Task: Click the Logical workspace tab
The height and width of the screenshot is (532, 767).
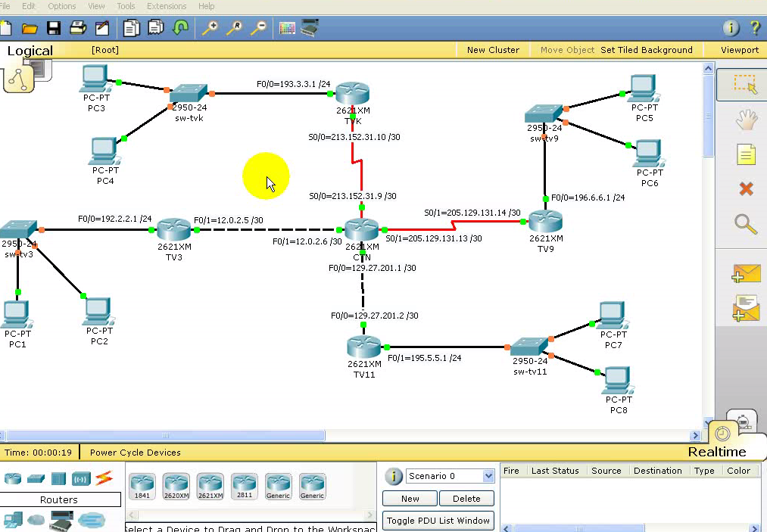Action: (x=29, y=50)
